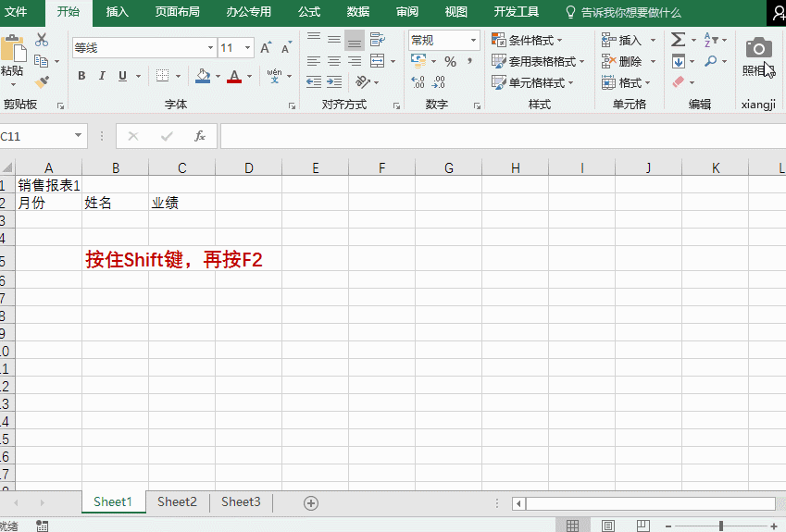
Task: Switch to the Sheet2 worksheet tab
Action: tap(177, 501)
